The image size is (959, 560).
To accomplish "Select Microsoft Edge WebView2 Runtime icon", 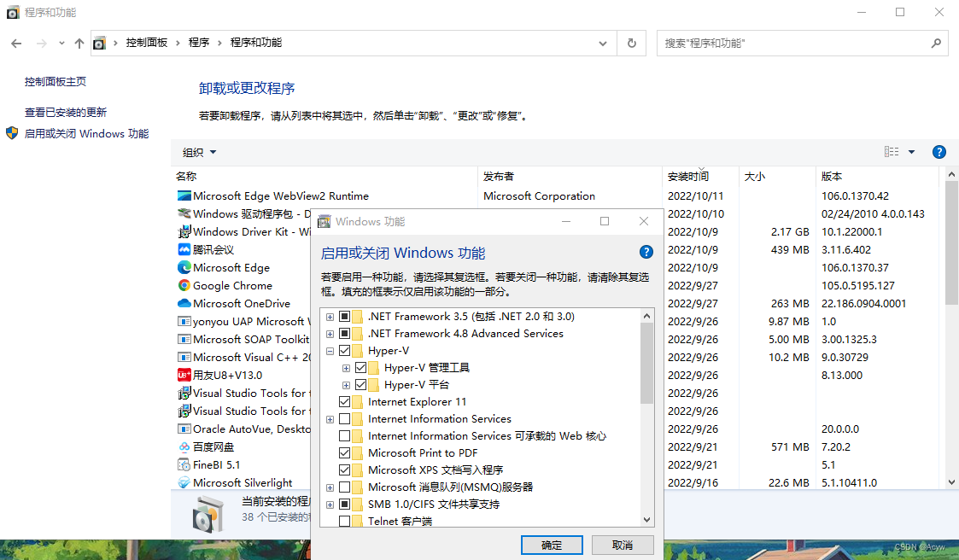I will click(x=184, y=195).
